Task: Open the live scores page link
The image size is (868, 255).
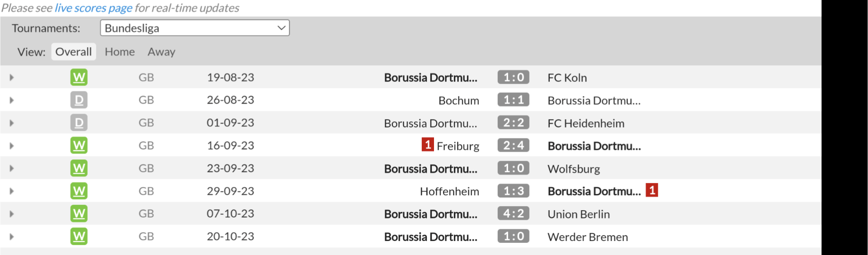Action: coord(93,8)
